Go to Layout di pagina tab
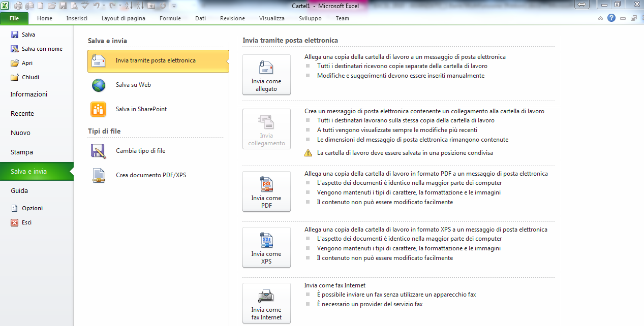This screenshot has height=326, width=644. (x=124, y=18)
